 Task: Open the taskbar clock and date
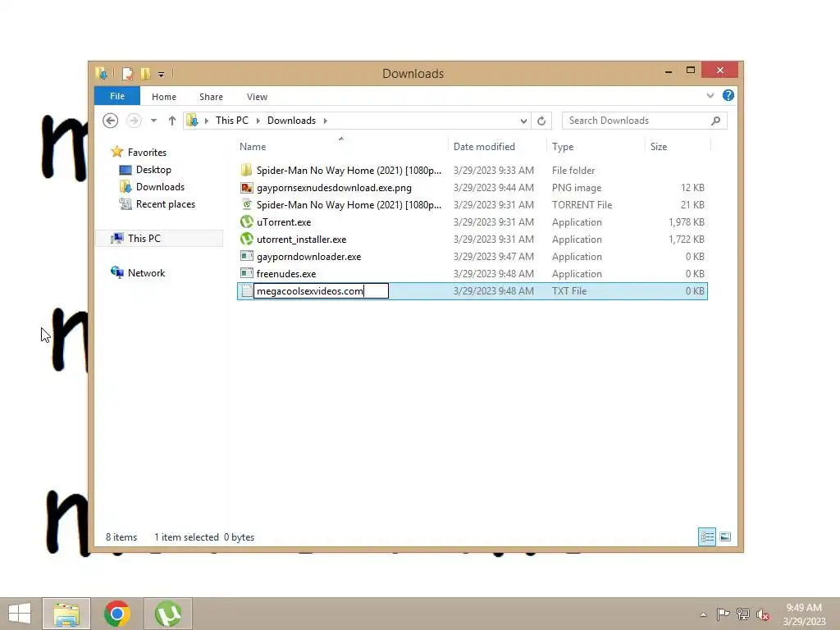(804, 614)
